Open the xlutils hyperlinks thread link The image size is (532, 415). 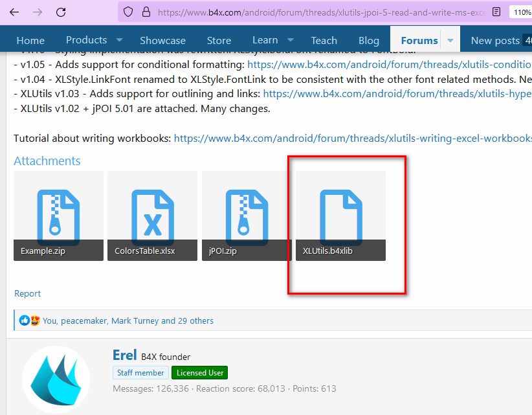(x=397, y=94)
